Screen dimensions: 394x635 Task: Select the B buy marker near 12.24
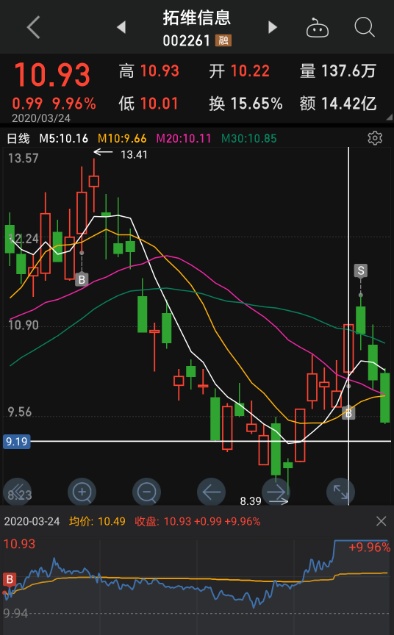coord(82,279)
